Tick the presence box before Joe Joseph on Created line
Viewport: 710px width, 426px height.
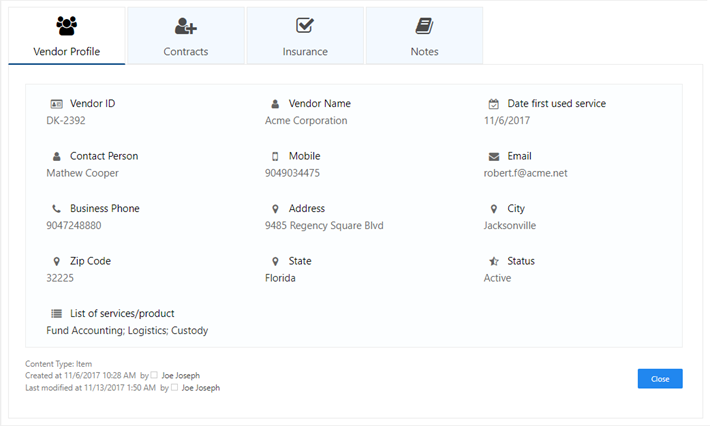click(x=154, y=375)
